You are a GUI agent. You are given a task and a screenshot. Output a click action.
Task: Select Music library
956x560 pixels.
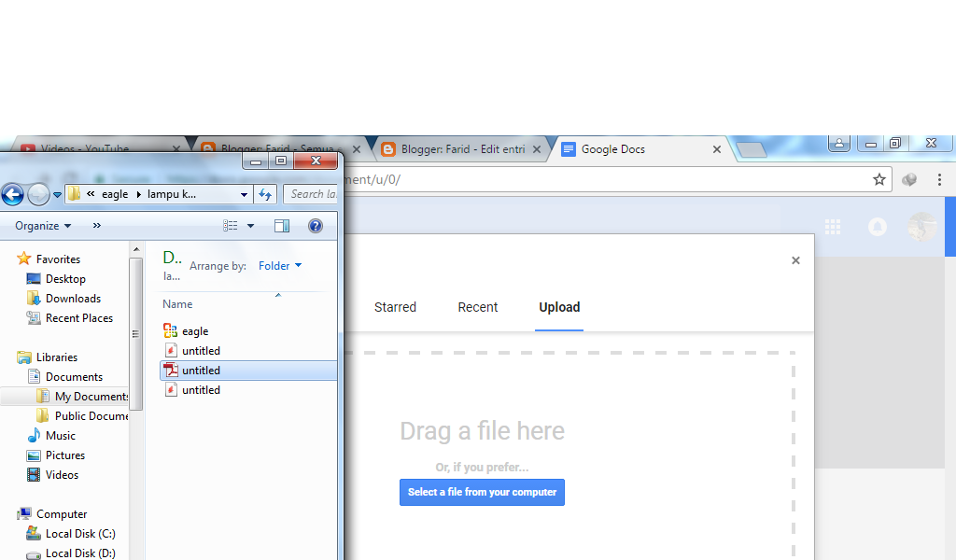click(61, 435)
